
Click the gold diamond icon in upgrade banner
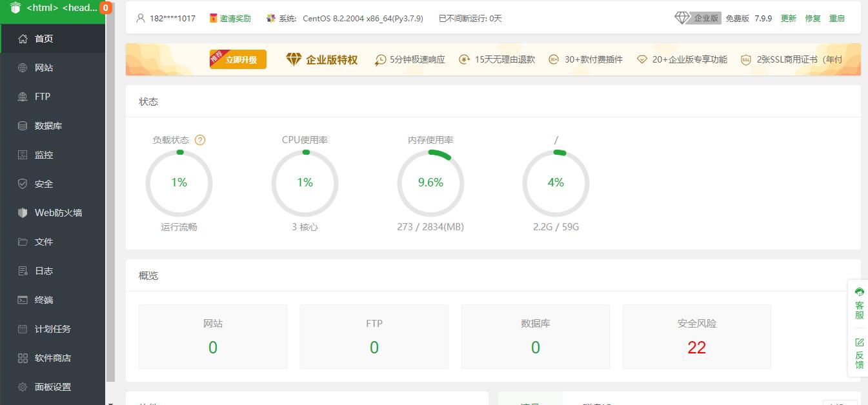point(294,59)
